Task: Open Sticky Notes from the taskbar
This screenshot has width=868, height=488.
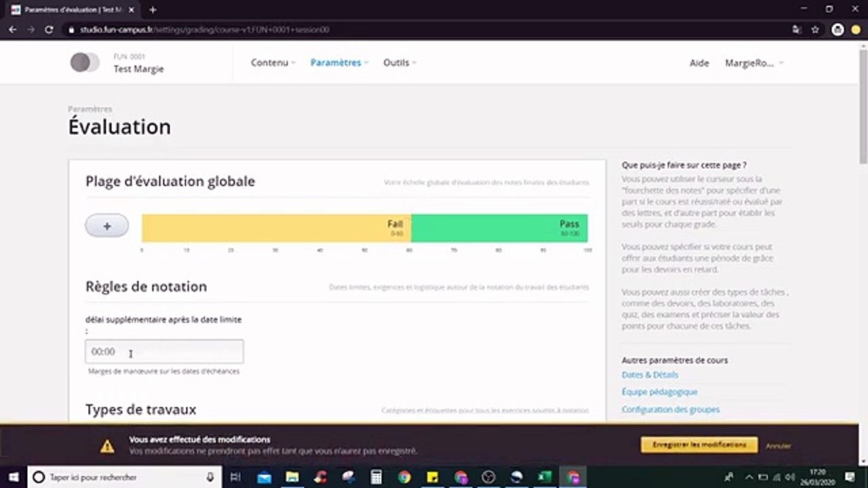Action: click(433, 477)
